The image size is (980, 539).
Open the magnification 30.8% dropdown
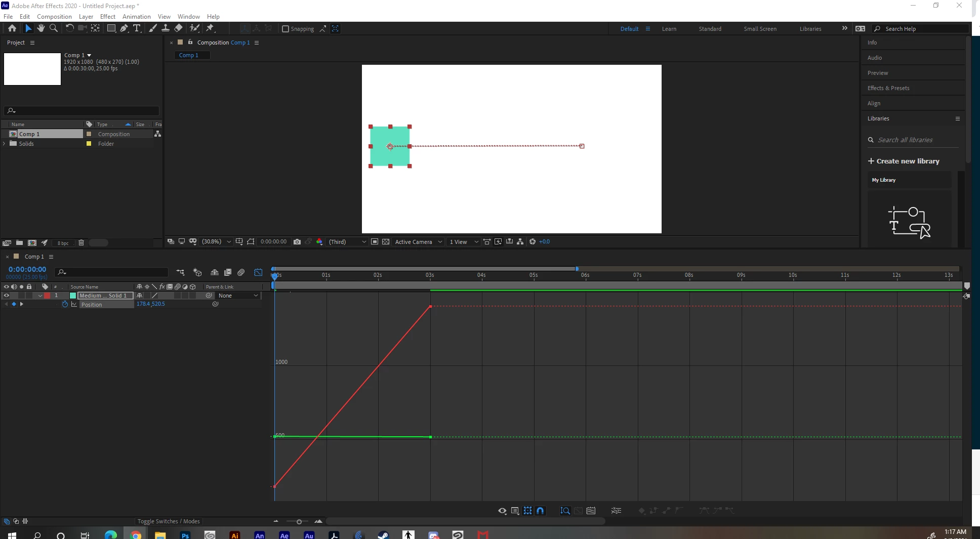(216, 241)
